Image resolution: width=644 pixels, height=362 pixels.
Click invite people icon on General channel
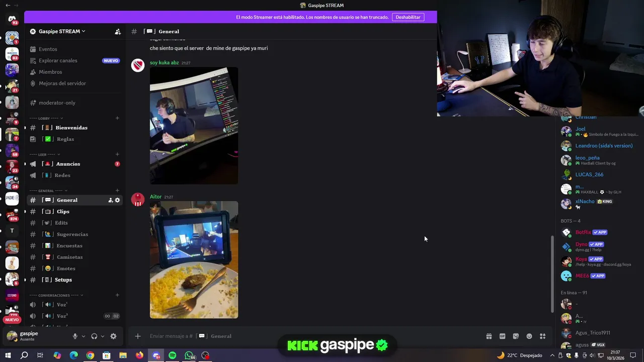(x=110, y=200)
